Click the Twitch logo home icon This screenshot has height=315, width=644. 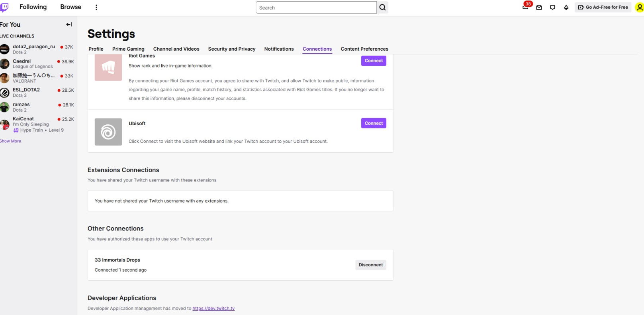coord(4,8)
